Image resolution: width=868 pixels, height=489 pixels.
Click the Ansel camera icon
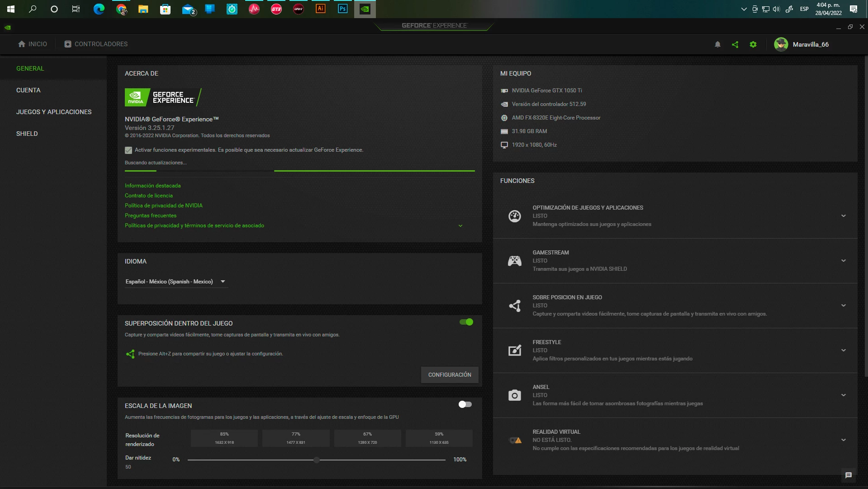click(515, 395)
